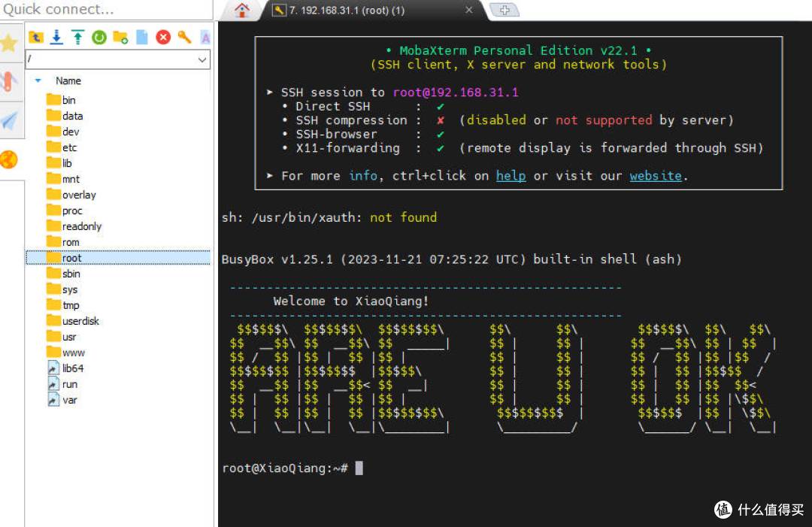This screenshot has width=812, height=527.
Task: Click the BusyBox v1.25.1 version line
Action: [x=451, y=259]
